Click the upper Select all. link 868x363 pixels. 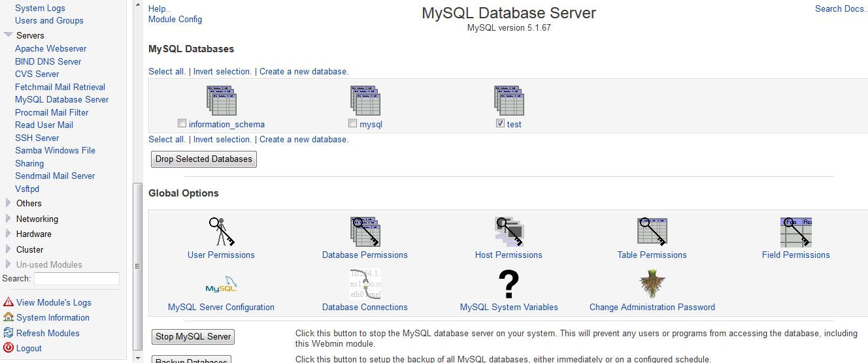click(167, 71)
